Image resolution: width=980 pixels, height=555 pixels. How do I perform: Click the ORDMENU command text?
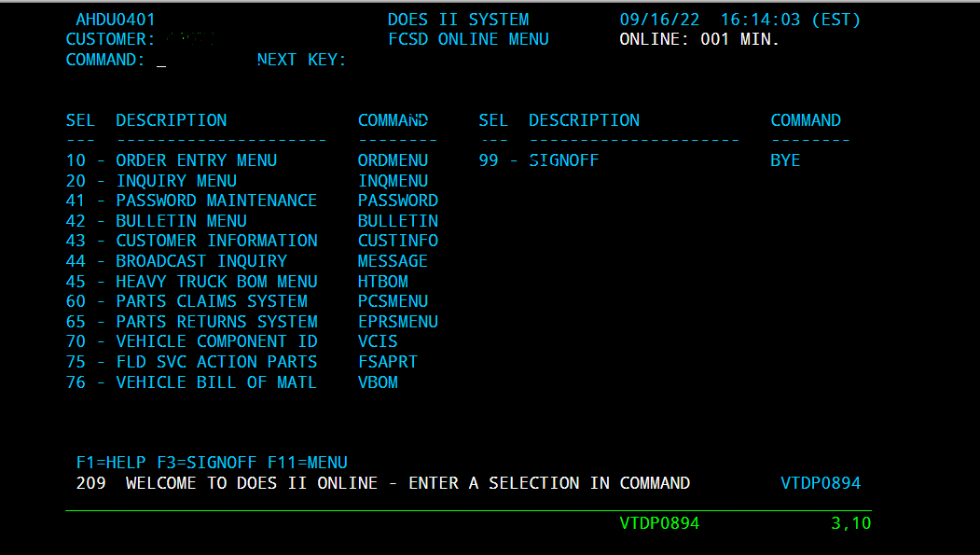tap(393, 160)
